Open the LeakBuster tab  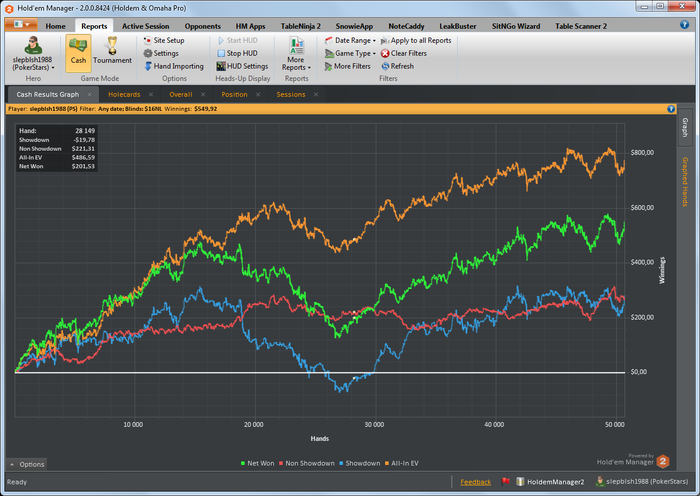point(458,26)
